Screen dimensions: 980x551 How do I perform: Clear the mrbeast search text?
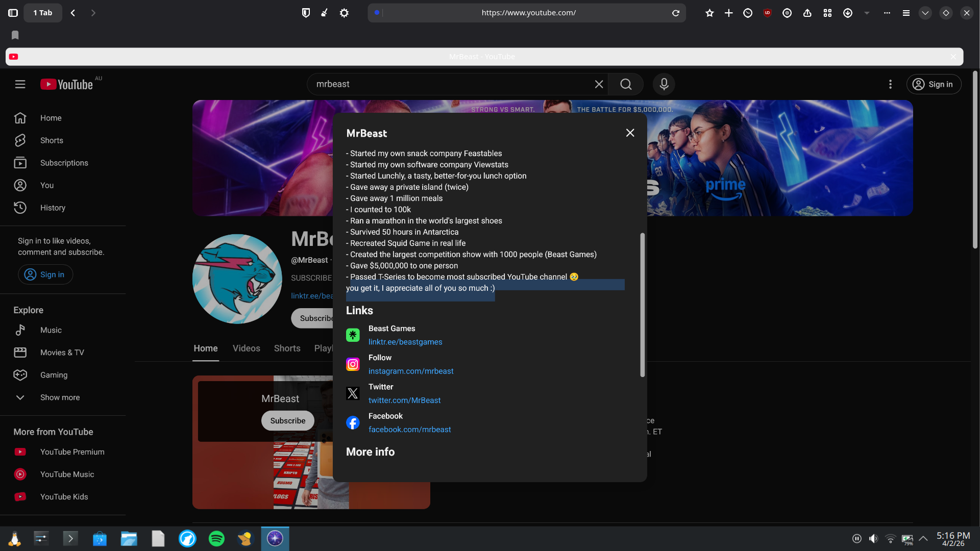pyautogui.click(x=599, y=84)
